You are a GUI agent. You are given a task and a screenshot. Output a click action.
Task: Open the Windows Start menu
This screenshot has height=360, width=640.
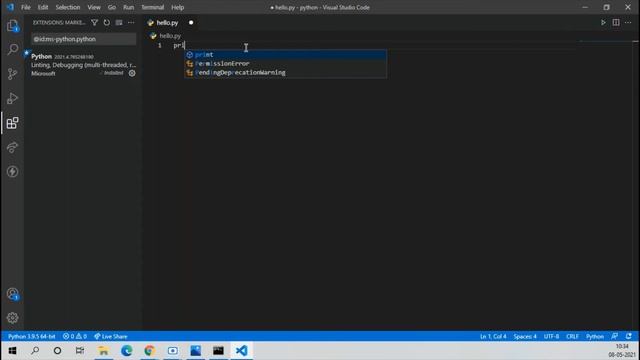pyautogui.click(x=12, y=351)
